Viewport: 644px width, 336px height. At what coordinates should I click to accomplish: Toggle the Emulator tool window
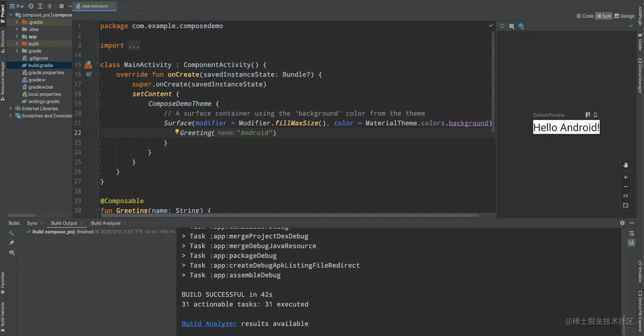pos(640,271)
